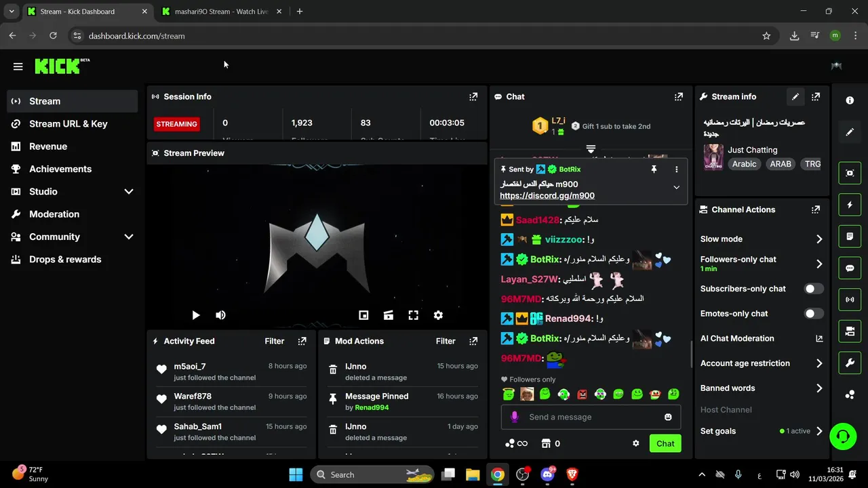Pop out the Chat panel
Image resolution: width=868 pixels, height=488 pixels.
(679, 97)
